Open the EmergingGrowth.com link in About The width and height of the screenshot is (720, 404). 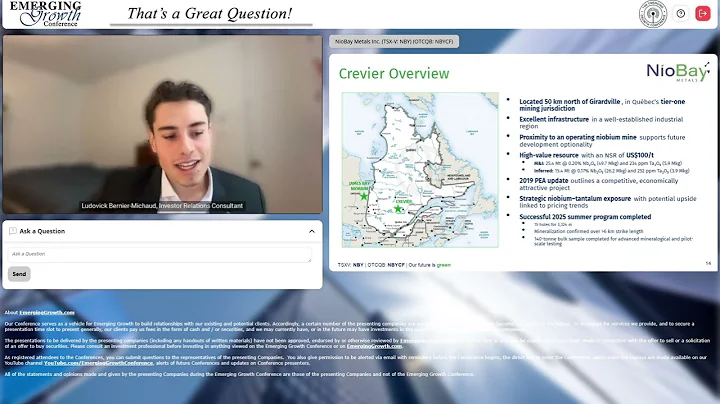pos(47,313)
